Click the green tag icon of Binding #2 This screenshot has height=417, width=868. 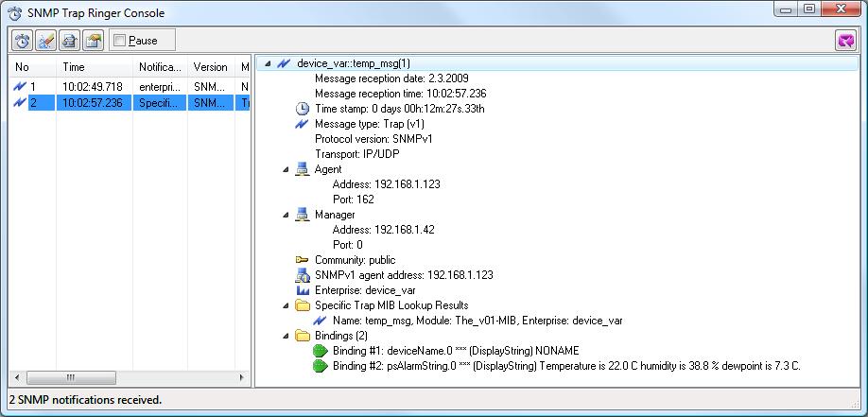tap(320, 366)
